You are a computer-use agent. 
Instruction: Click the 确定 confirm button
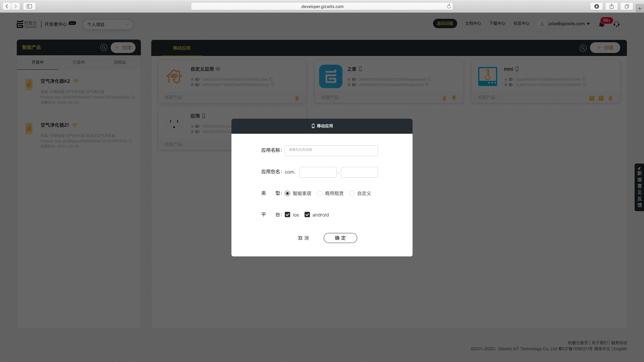pyautogui.click(x=340, y=238)
